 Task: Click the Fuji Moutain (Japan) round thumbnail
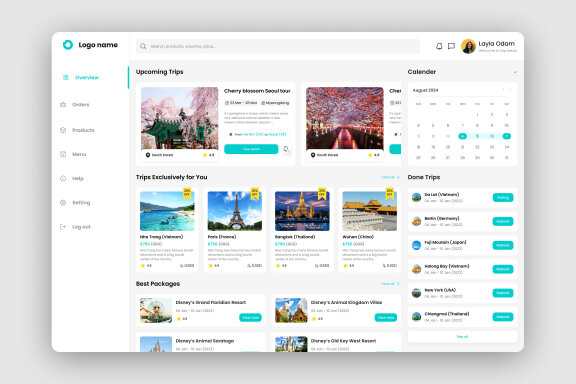[417, 245]
